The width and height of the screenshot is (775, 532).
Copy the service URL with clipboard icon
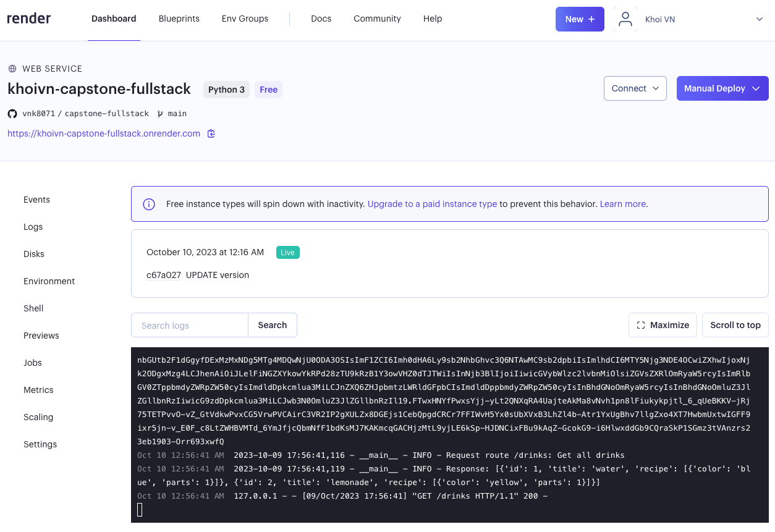point(211,133)
